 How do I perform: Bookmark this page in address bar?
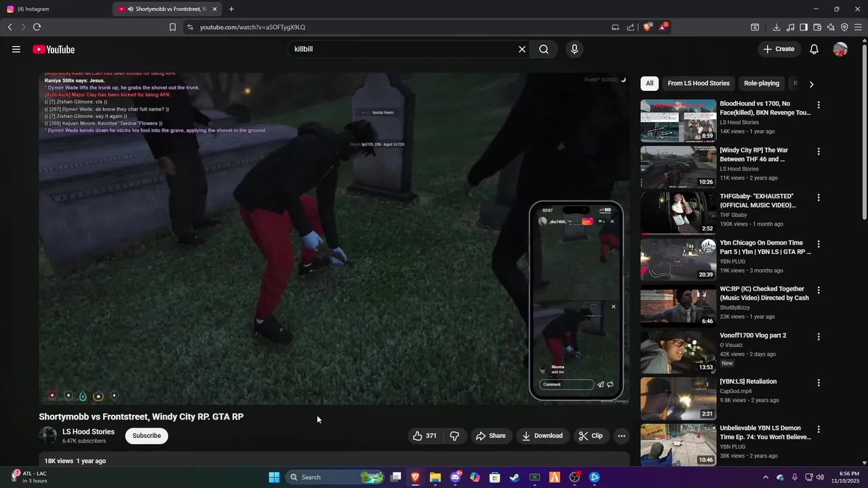point(172,27)
